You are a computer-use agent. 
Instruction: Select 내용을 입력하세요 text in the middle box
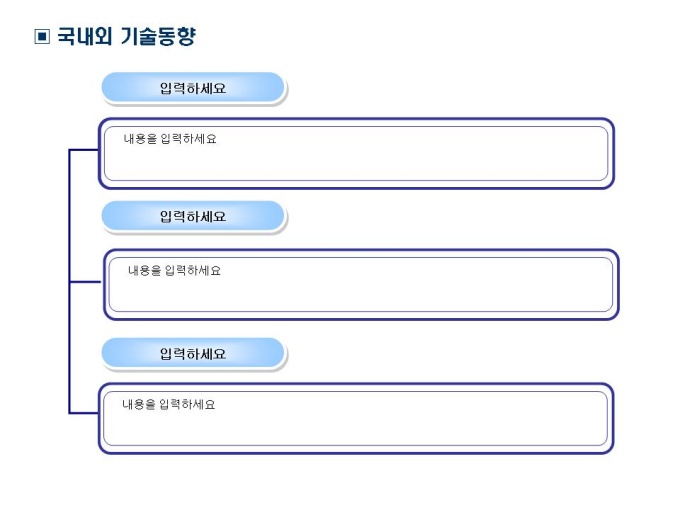(x=174, y=270)
